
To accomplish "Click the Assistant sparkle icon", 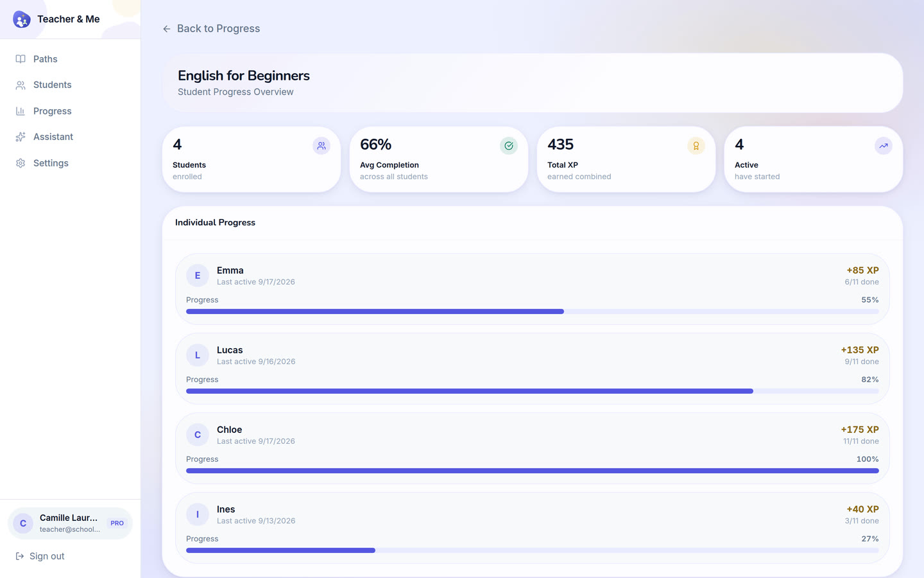I will [21, 137].
